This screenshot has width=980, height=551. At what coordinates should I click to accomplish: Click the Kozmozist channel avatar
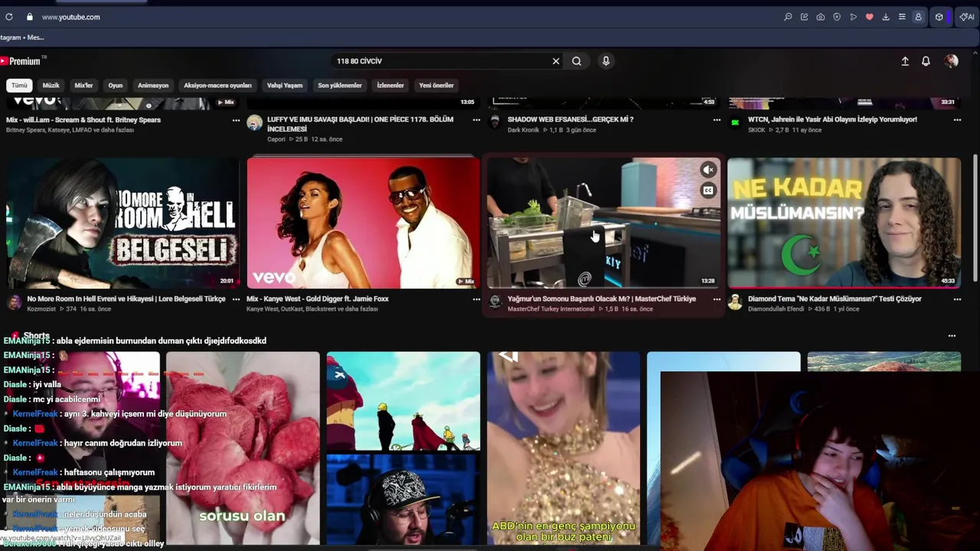tap(14, 302)
